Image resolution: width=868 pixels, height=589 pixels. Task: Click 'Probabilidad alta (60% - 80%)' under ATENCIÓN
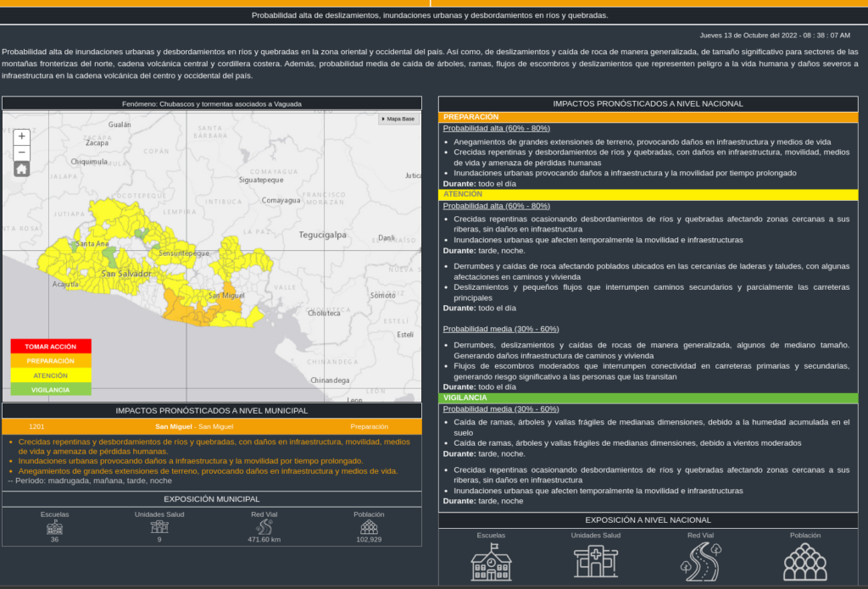coord(497,206)
